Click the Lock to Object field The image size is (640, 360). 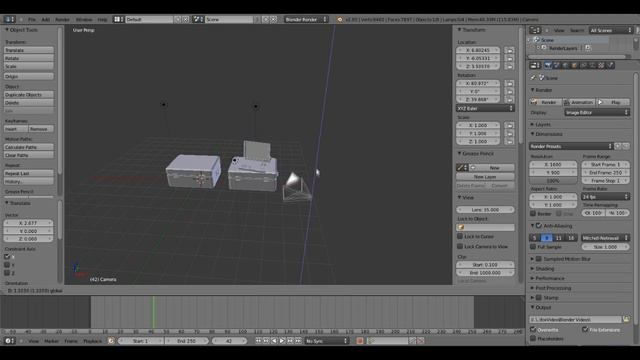pos(485,227)
